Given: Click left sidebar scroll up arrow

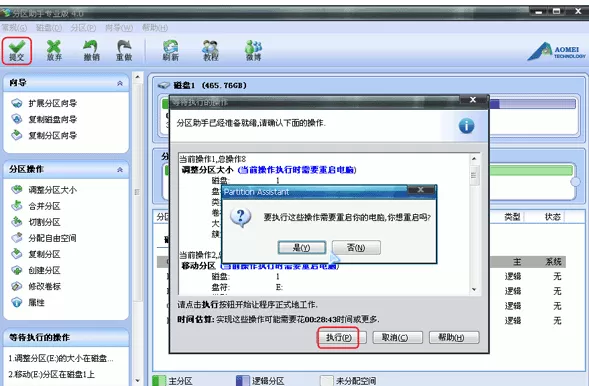Looking at the screenshot, I should (x=137, y=77).
